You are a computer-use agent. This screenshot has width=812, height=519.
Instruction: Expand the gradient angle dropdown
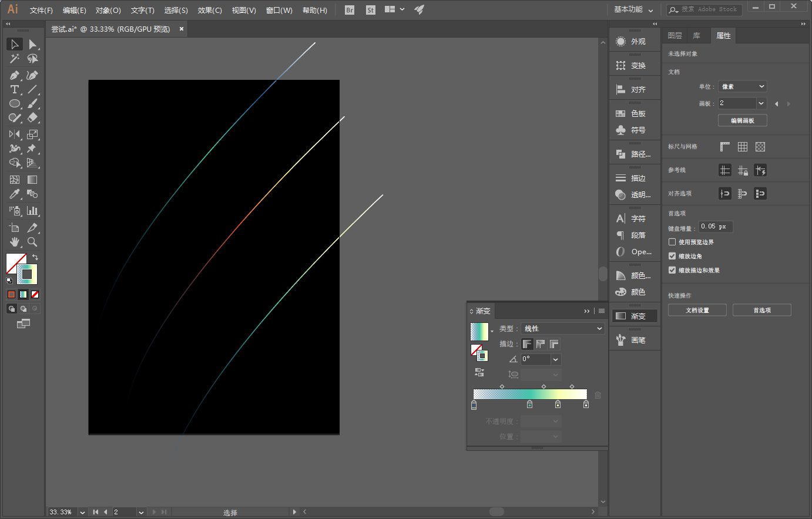click(x=556, y=359)
